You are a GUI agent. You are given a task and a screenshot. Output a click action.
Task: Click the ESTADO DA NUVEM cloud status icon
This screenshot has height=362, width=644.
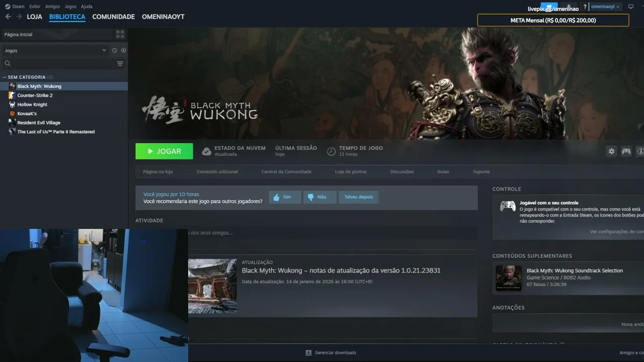206,151
